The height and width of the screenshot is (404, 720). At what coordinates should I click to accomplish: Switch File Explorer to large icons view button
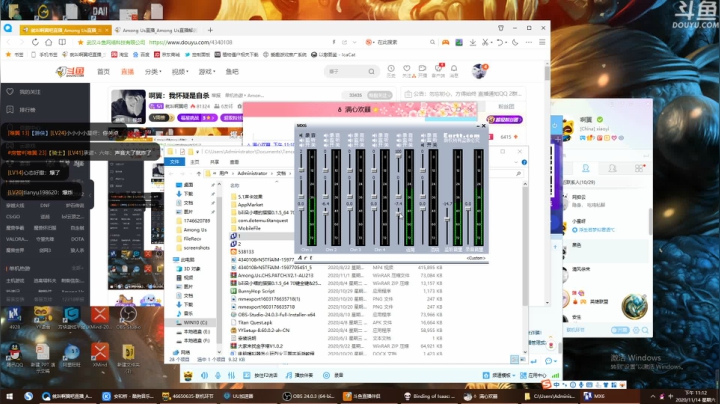pyautogui.click(x=523, y=359)
